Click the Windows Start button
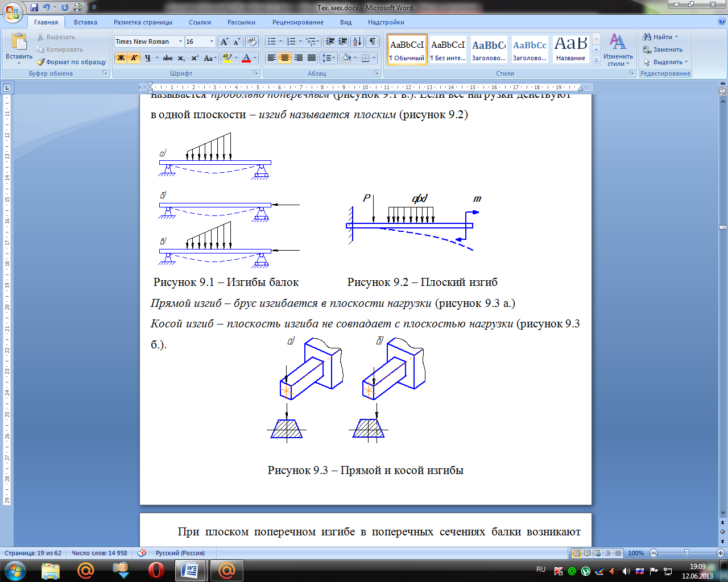 click(14, 570)
